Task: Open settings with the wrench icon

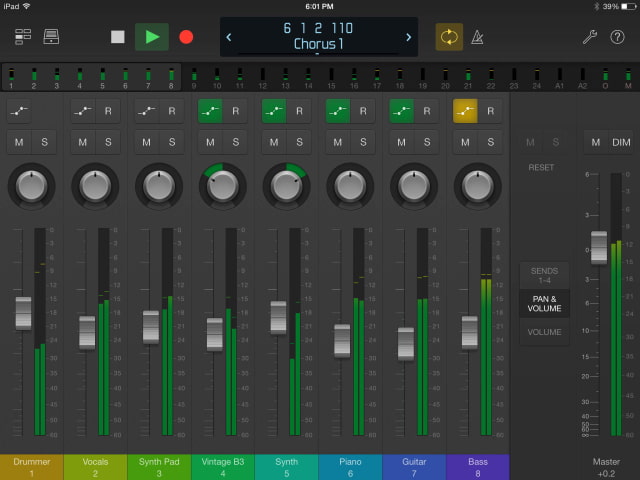Action: [x=590, y=37]
